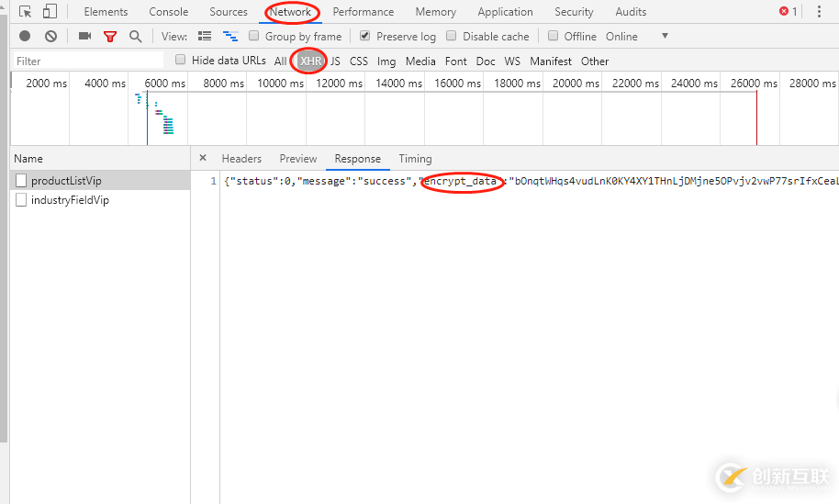Show the Preview tab of request
This screenshot has height=504, width=839.
point(298,159)
